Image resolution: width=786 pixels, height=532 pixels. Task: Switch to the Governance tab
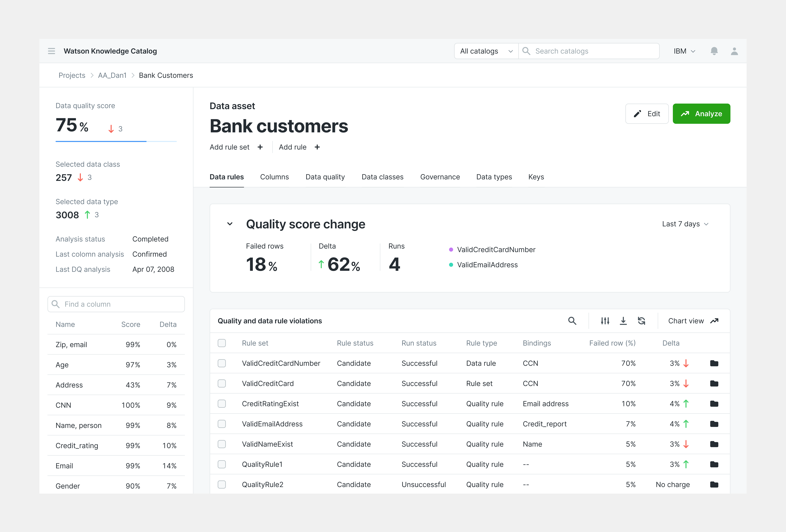tap(440, 177)
